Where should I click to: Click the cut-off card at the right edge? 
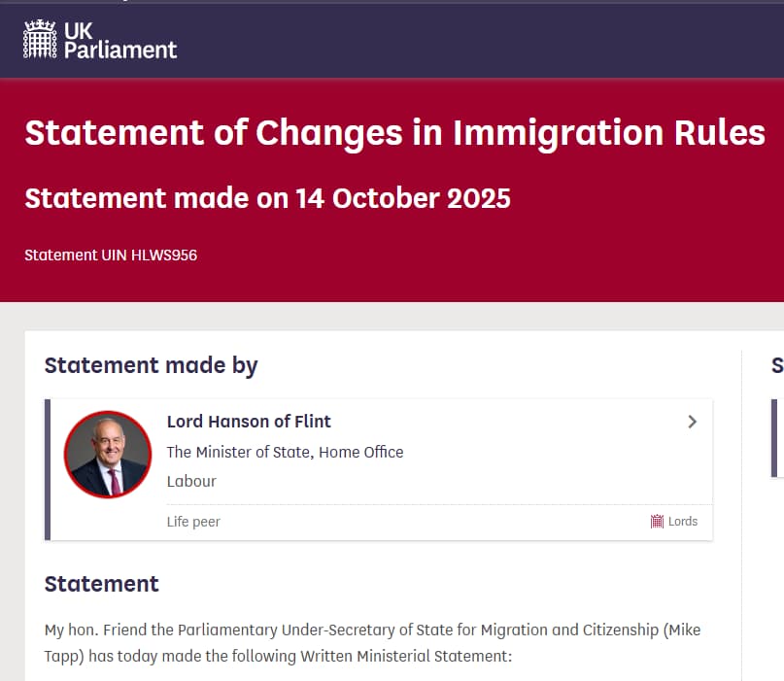click(x=777, y=437)
